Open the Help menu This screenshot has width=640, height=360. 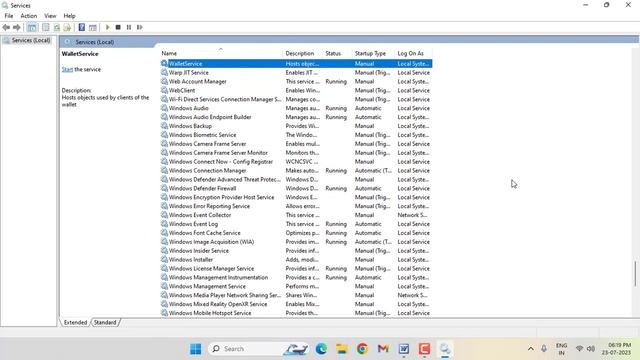(69, 16)
